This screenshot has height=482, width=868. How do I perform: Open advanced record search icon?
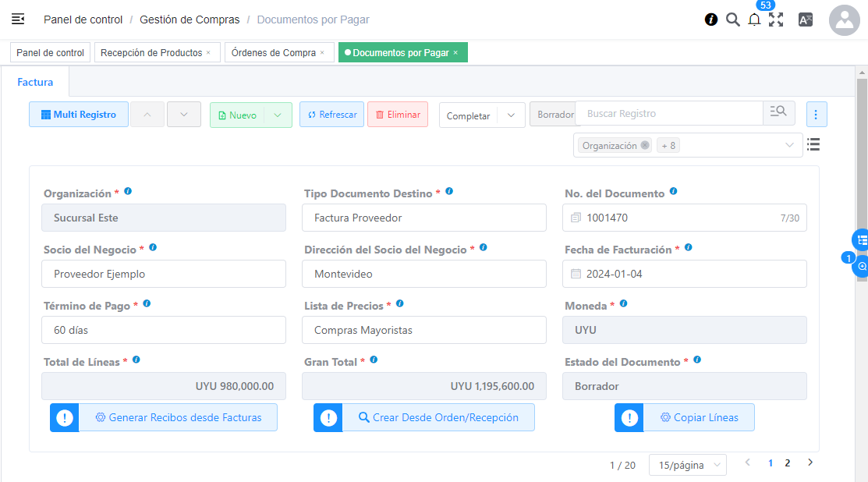778,113
